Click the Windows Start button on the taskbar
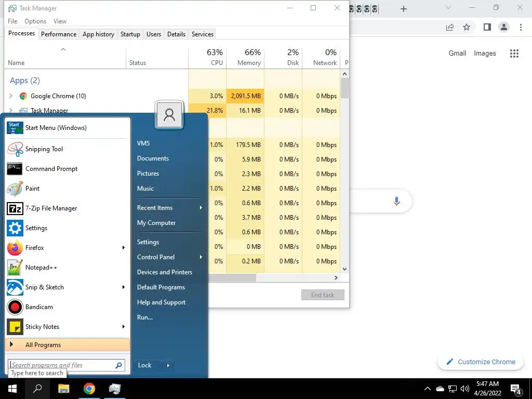This screenshot has width=532, height=399. click(x=12, y=389)
